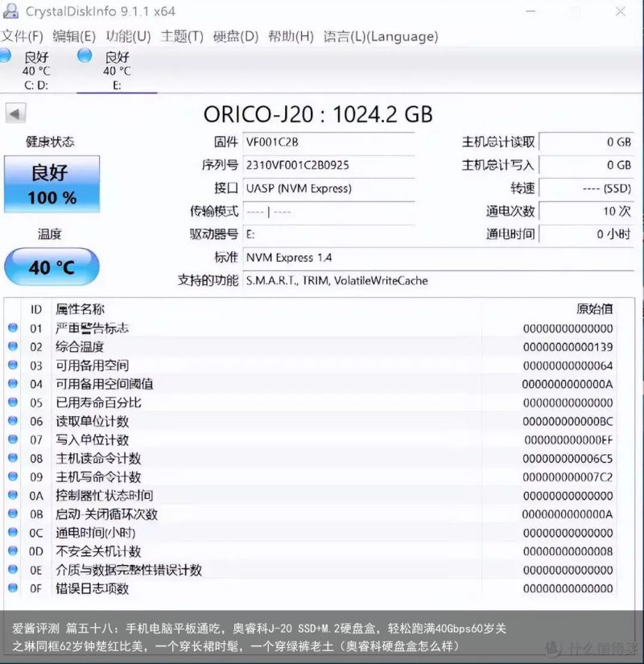Select the 控制器忙状态时间 attribute name
This screenshot has height=664, width=644.
(x=104, y=496)
